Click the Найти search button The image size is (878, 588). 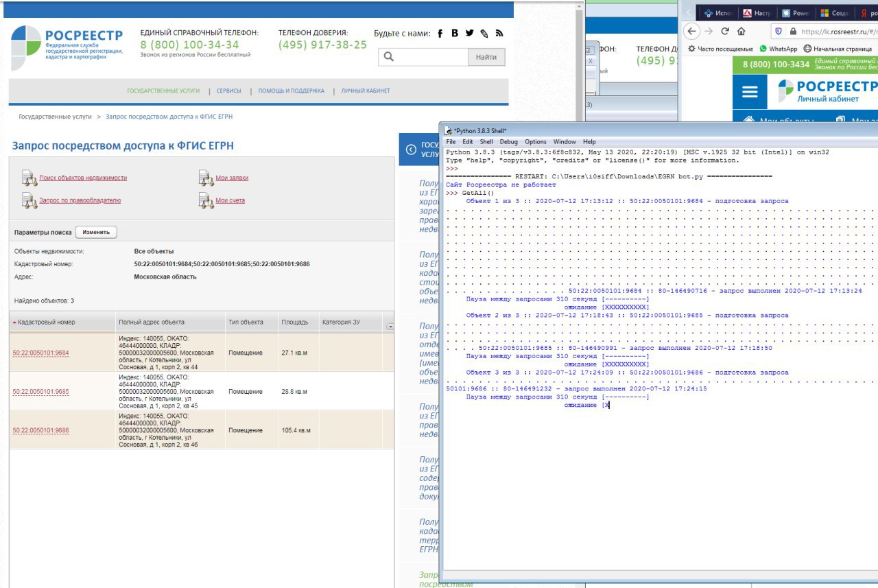[486, 57]
